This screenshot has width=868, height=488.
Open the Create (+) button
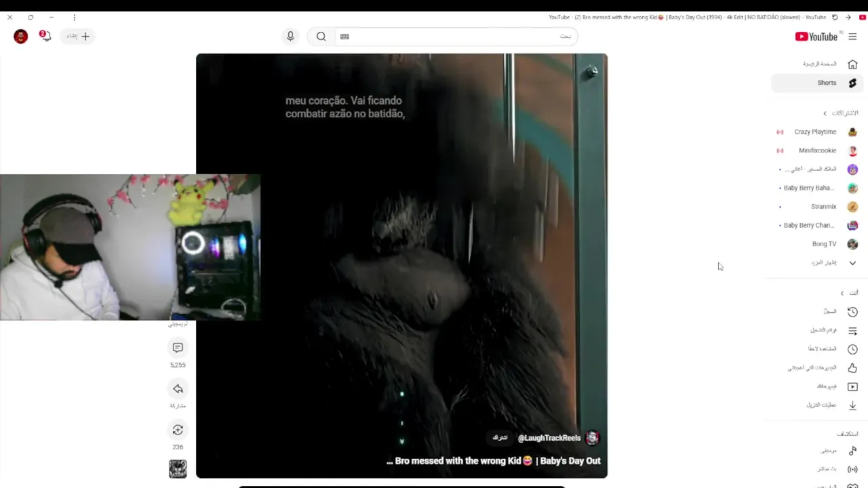[x=78, y=36]
